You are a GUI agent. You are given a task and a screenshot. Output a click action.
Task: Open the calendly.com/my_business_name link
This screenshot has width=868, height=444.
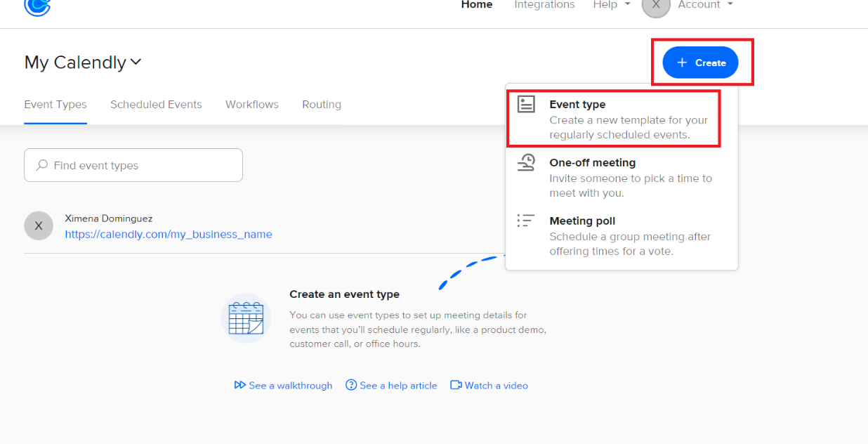169,235
